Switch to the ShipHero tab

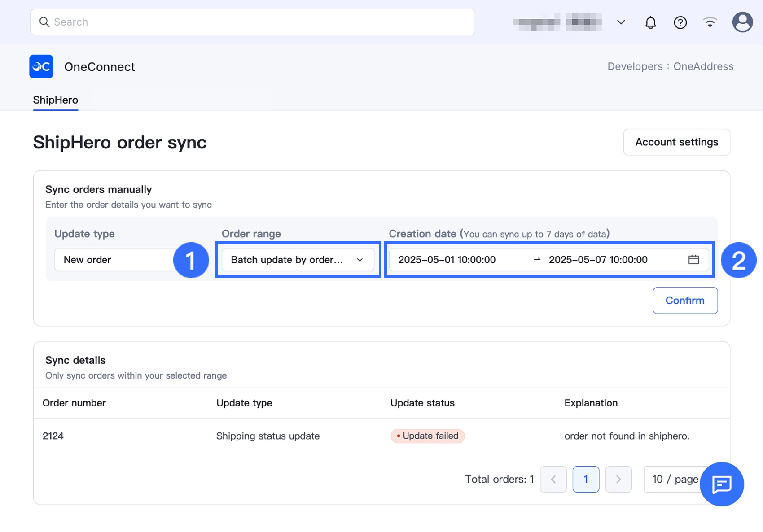pyautogui.click(x=56, y=100)
